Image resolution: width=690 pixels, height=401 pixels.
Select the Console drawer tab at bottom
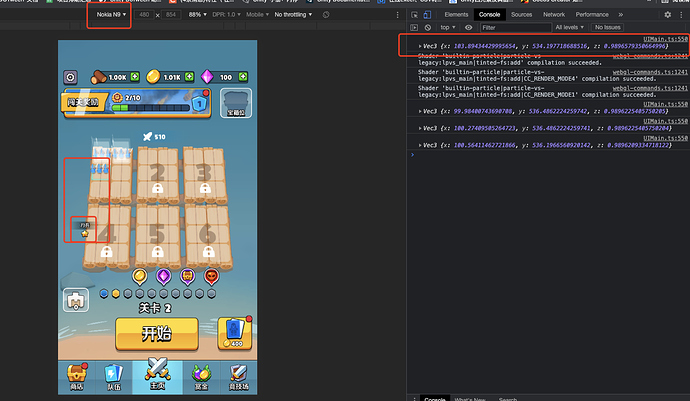coord(434,398)
